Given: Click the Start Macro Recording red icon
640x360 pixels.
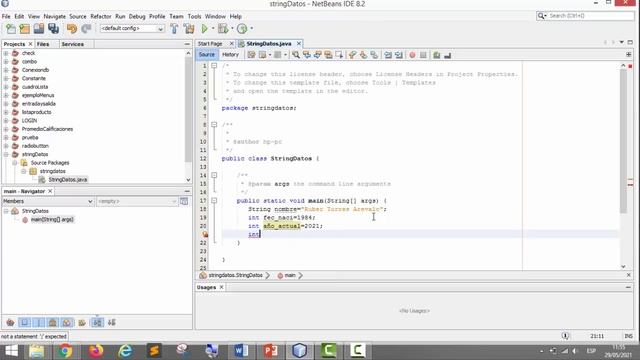Looking at the screenshot, I should click(412, 55).
